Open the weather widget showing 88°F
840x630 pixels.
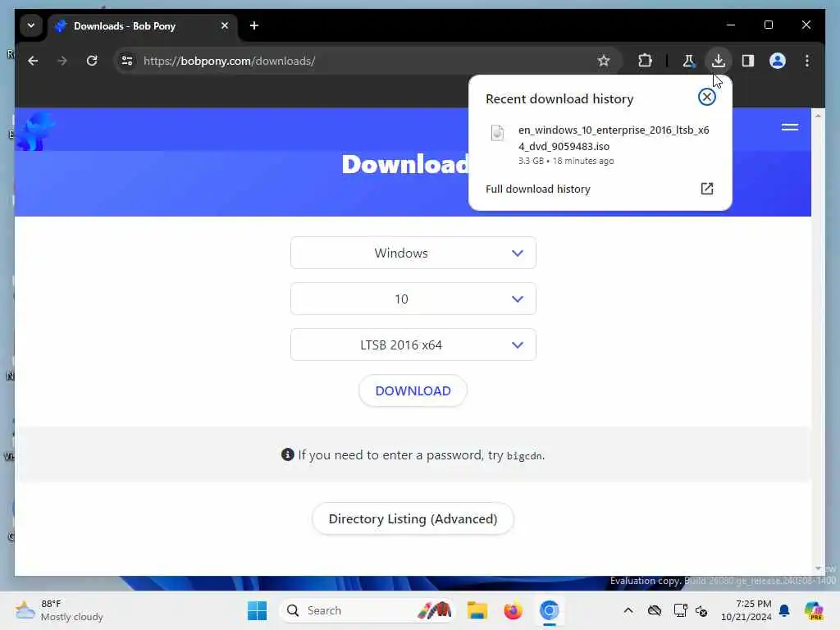(x=59, y=610)
